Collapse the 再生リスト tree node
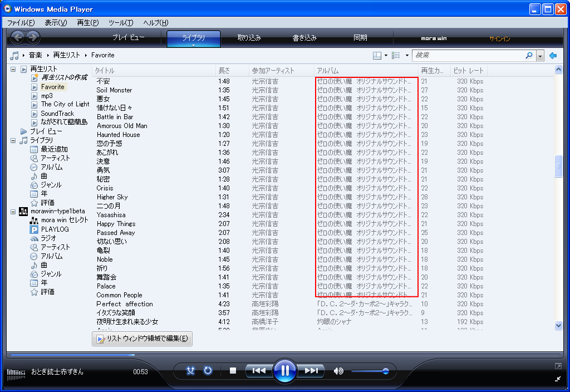The height and width of the screenshot is (392, 570). 13,68
